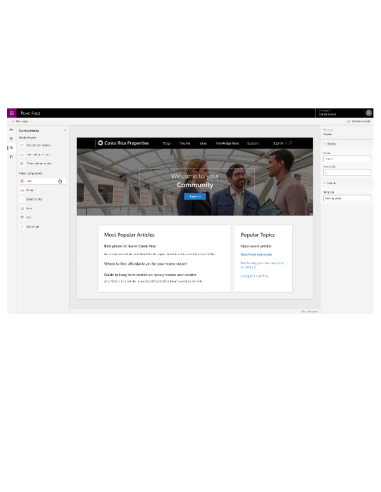381x492 pixels.
Task: Click the search icon in portal header
Action: point(291,143)
